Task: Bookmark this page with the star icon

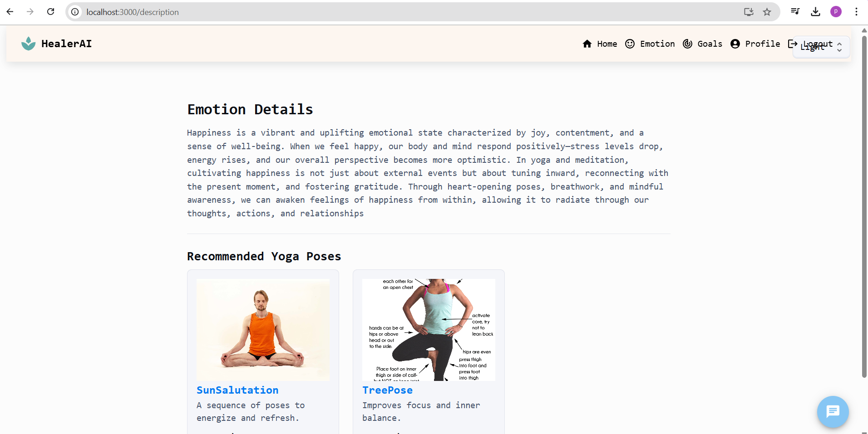Action: click(767, 12)
